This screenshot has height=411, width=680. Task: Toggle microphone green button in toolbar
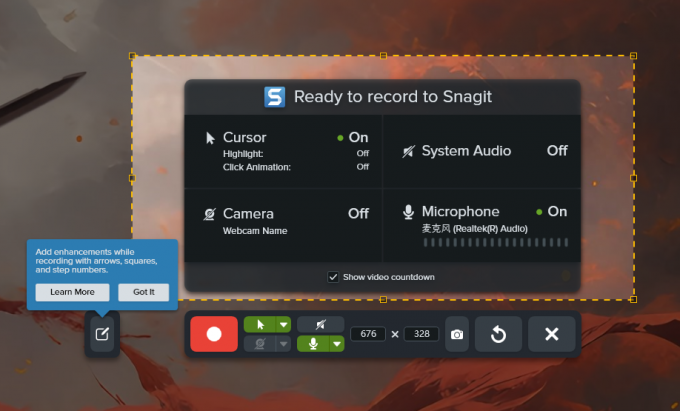tap(313, 344)
